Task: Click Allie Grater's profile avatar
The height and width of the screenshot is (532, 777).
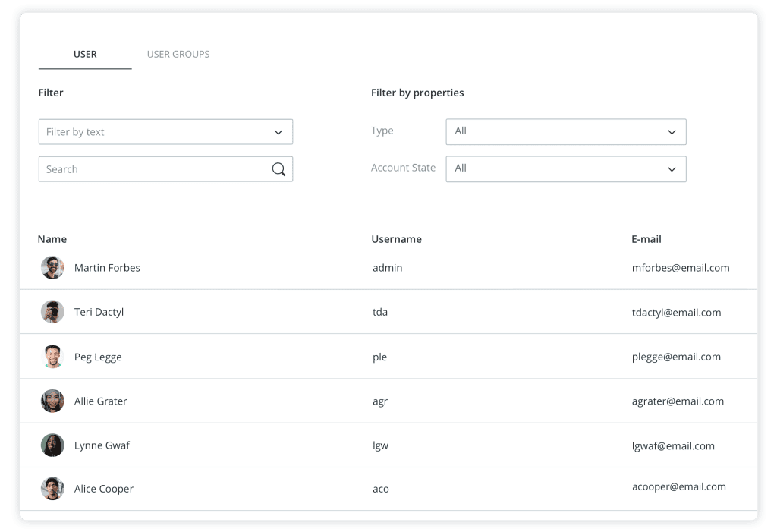Action: [52, 401]
